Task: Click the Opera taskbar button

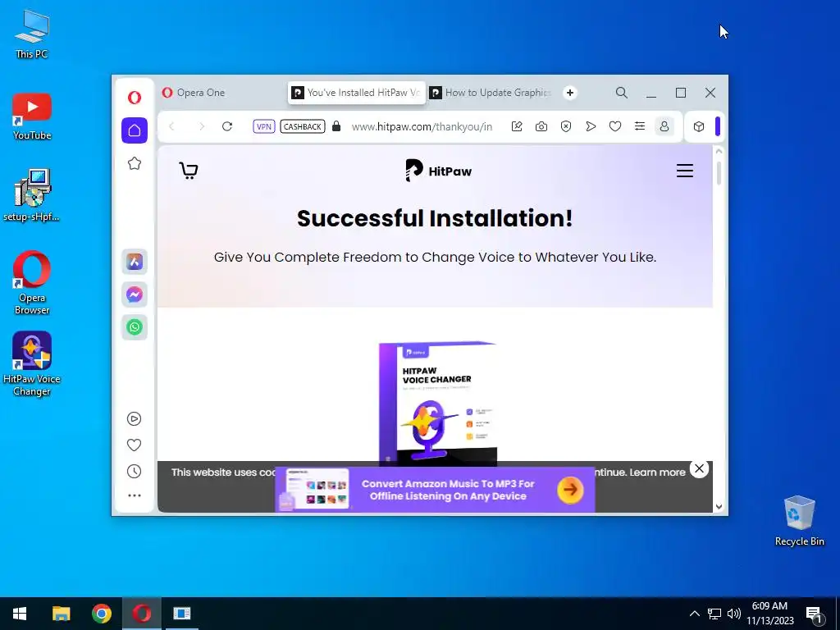Action: point(141,614)
